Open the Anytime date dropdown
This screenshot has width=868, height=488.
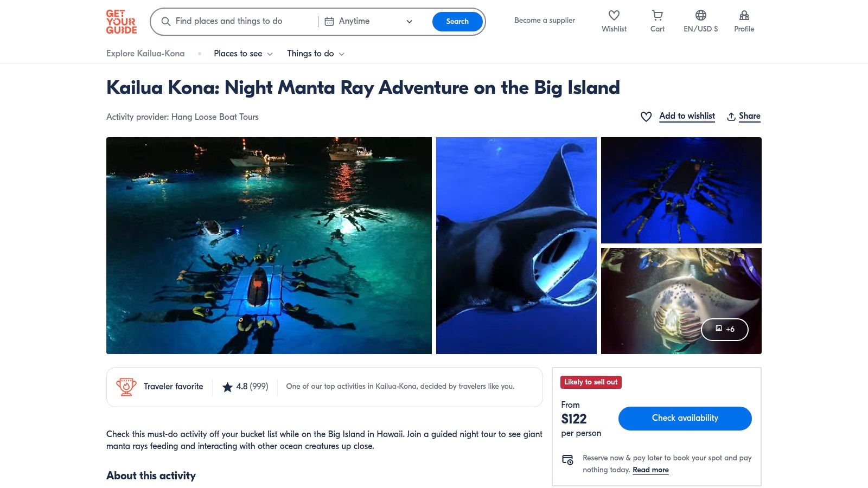(369, 22)
